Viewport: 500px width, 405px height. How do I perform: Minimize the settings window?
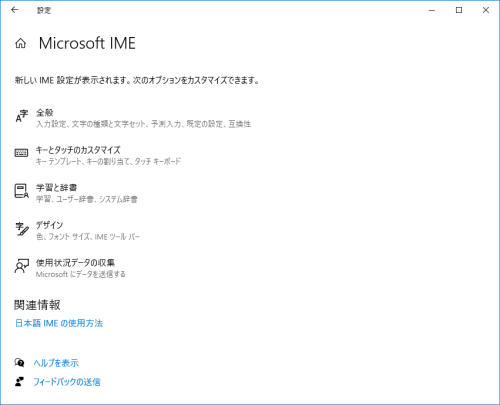click(x=432, y=10)
